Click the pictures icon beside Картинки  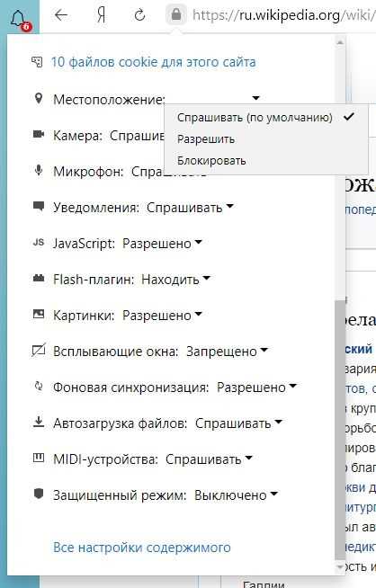point(39,315)
